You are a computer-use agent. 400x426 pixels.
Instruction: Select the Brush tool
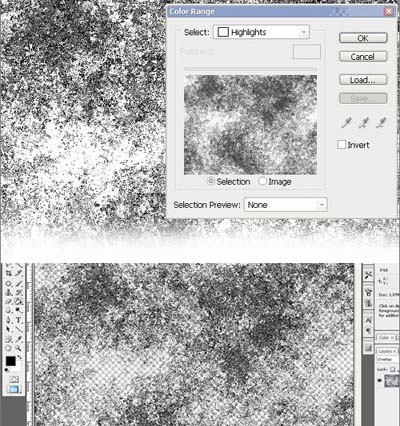(18, 284)
